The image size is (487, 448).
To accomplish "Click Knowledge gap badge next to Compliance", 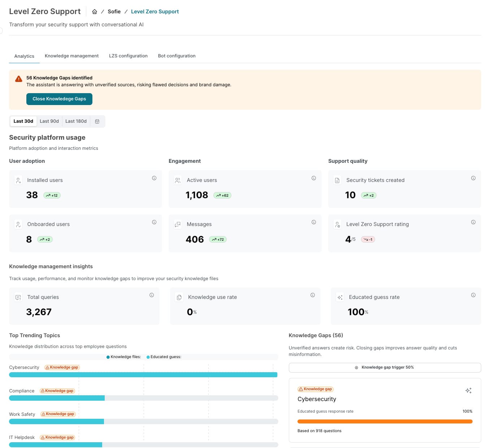I will pyautogui.click(x=57, y=391).
